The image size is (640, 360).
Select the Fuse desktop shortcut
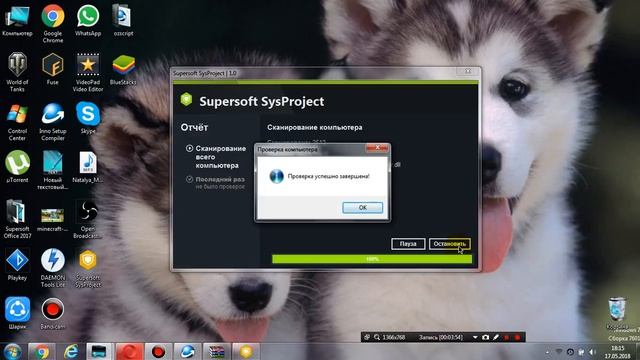[53, 69]
